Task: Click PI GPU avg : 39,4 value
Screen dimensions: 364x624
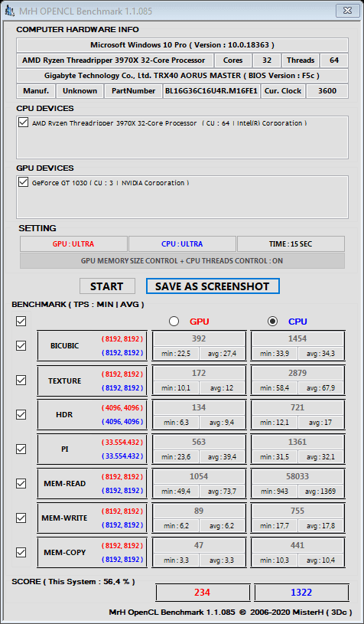Action: pyautogui.click(x=222, y=457)
